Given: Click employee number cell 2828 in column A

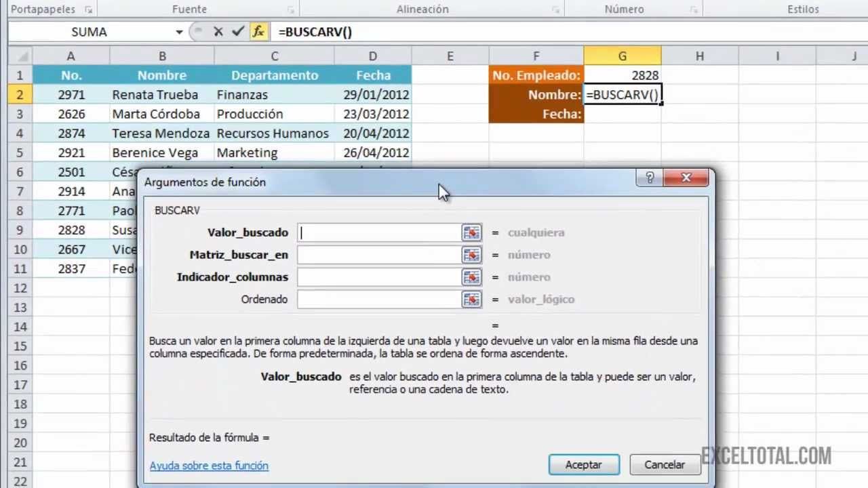Looking at the screenshot, I should [71, 230].
